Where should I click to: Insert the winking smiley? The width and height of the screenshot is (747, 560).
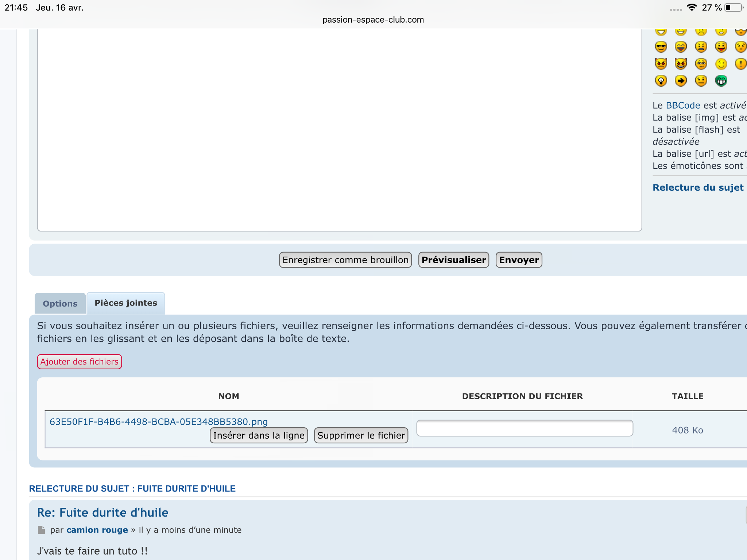(721, 64)
